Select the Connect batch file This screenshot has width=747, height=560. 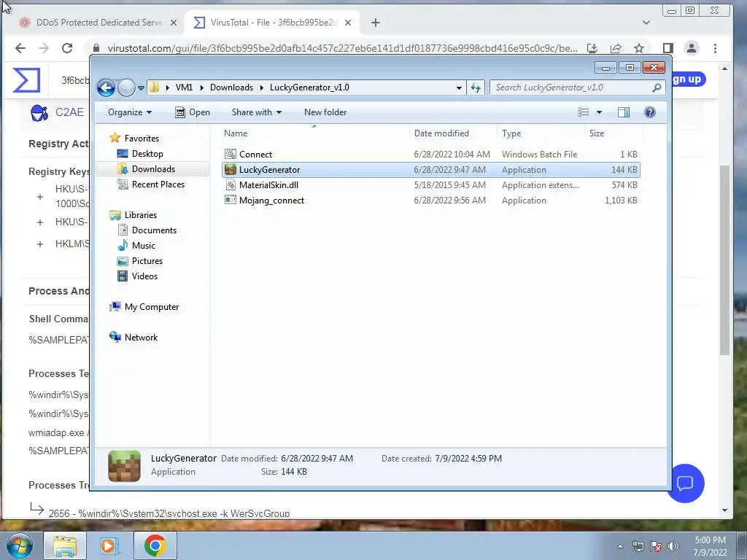pos(430,155)
